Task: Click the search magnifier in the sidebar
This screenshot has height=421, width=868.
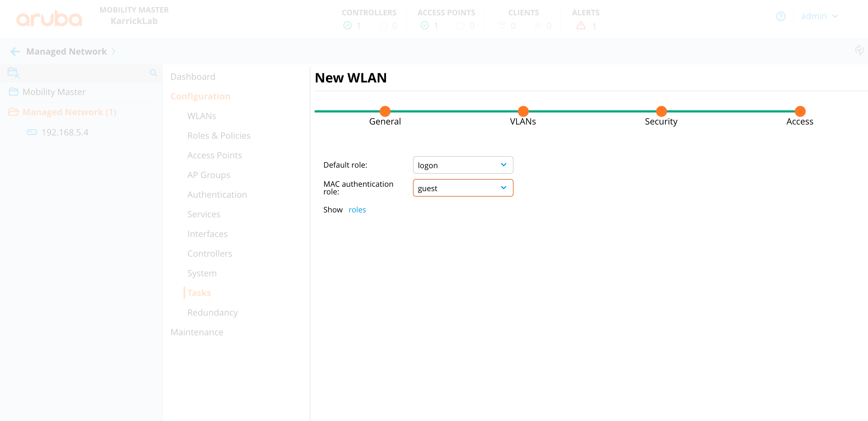Action: (153, 73)
